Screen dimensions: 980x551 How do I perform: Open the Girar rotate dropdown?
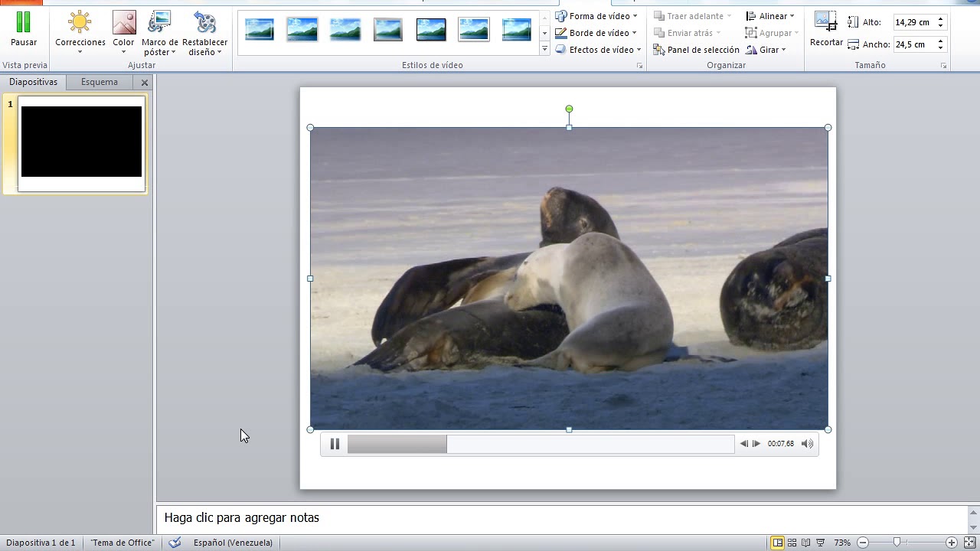point(766,50)
